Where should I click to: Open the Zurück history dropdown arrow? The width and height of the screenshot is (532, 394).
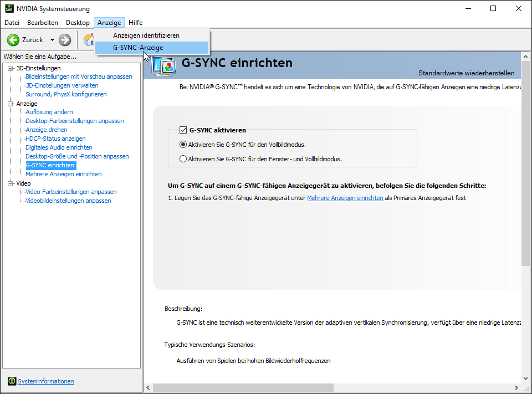[x=52, y=40]
